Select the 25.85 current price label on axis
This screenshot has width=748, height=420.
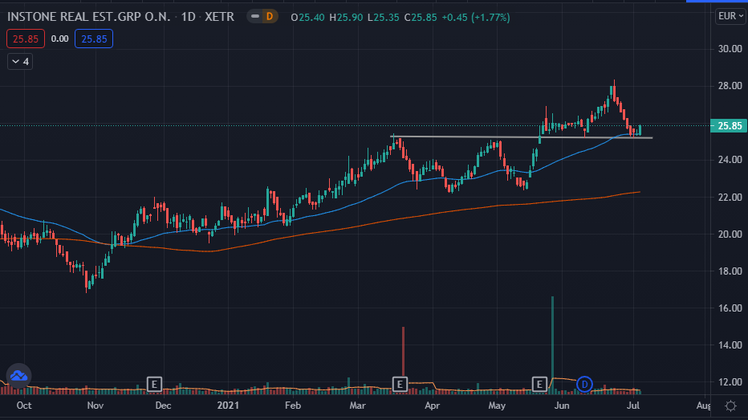click(x=728, y=126)
